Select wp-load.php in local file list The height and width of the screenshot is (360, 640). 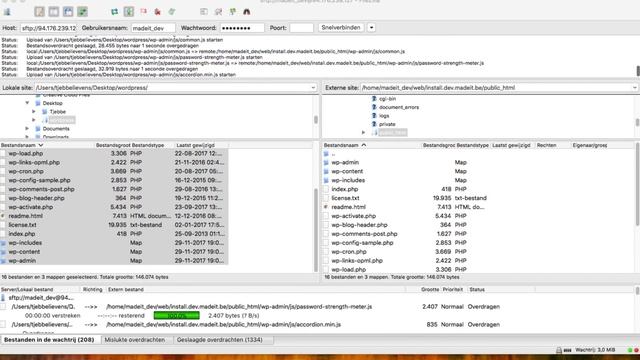pos(114,153)
